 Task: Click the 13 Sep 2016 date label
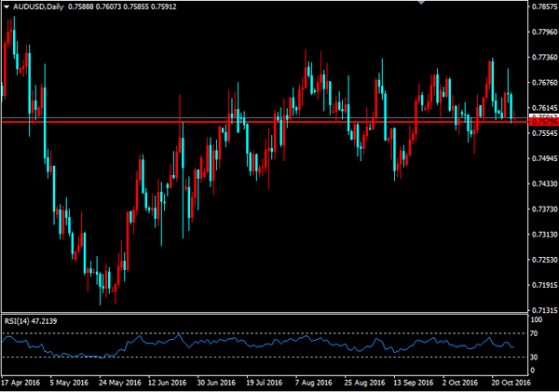click(413, 383)
